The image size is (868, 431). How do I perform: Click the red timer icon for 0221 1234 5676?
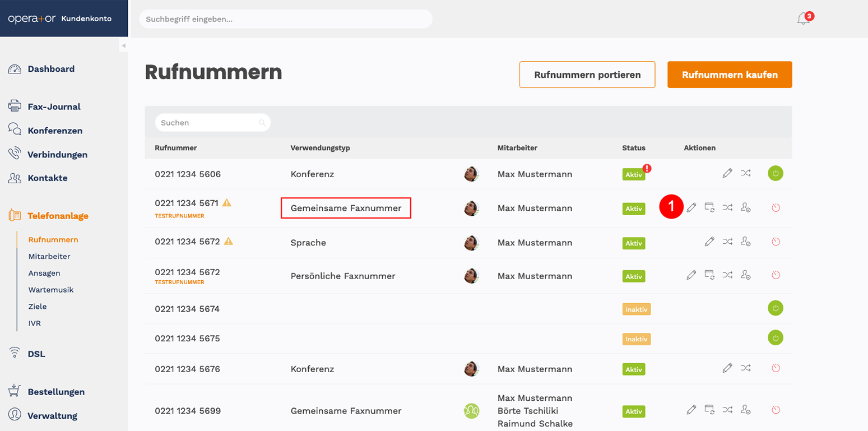(776, 368)
